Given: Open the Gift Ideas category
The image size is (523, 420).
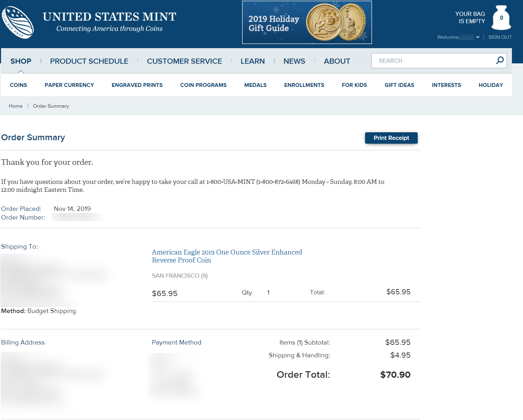Looking at the screenshot, I should point(399,85).
